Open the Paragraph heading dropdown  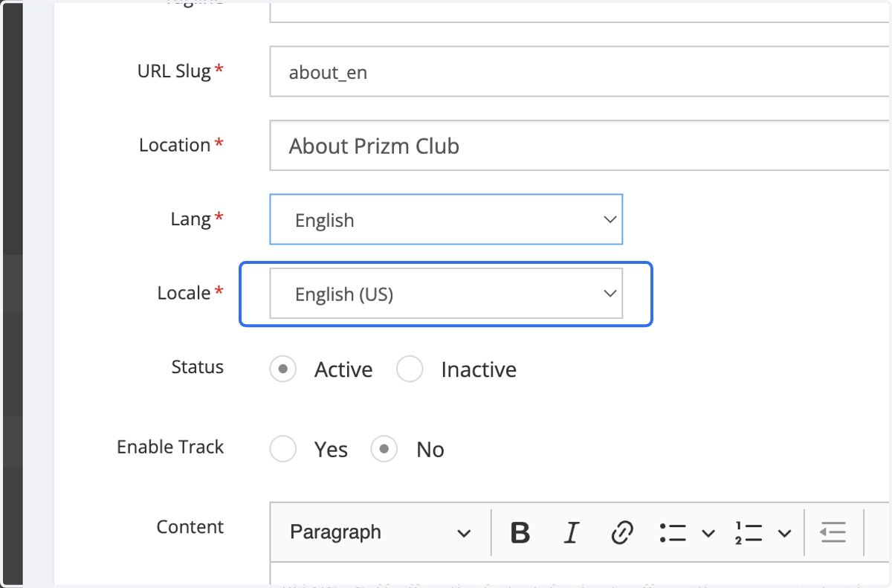[380, 532]
